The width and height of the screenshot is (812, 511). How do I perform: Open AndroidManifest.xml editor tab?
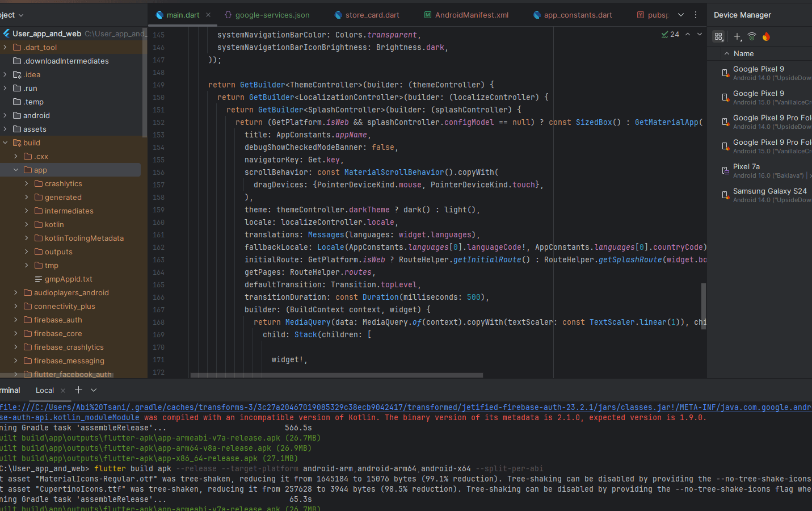[x=466, y=15]
